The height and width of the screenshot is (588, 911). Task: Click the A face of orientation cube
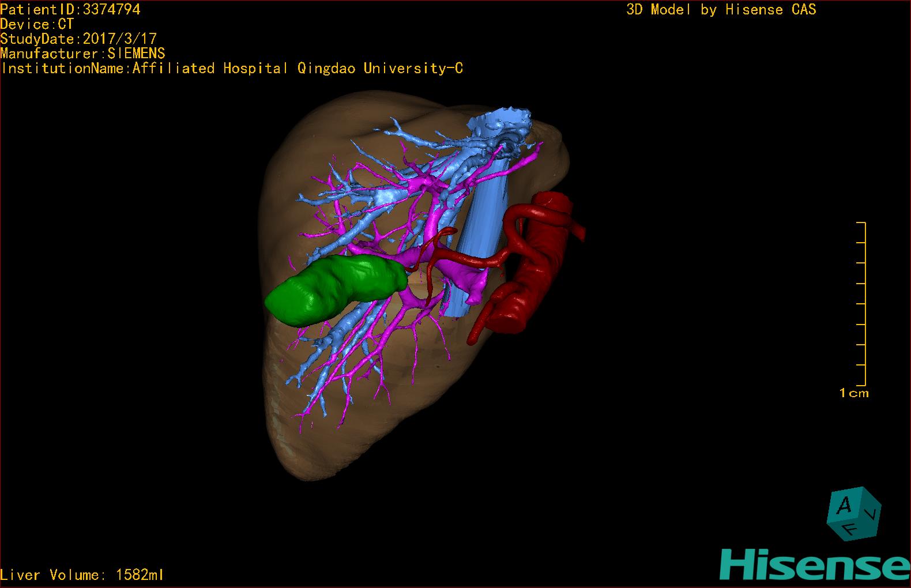pos(845,506)
